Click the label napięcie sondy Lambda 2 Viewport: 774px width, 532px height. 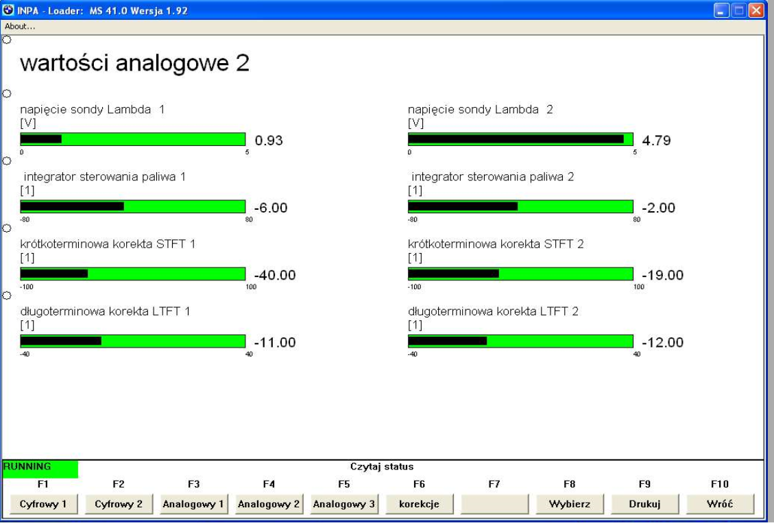pos(481,110)
